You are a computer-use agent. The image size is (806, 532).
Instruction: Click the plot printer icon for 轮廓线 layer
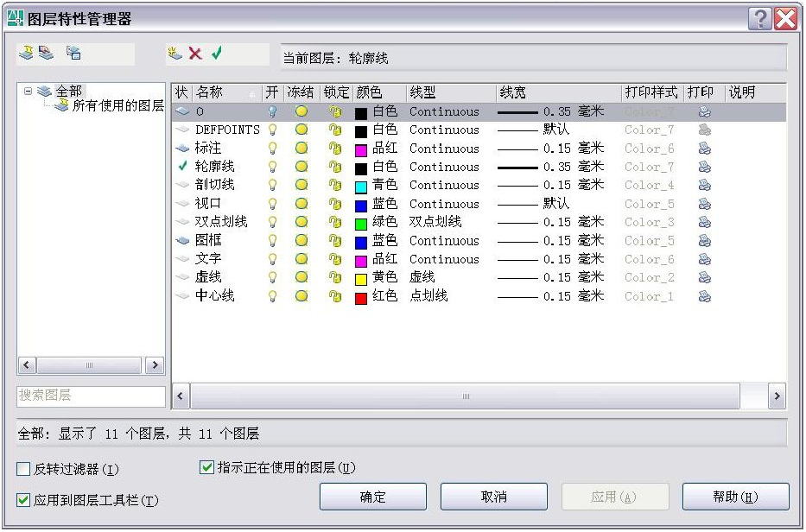click(x=705, y=167)
